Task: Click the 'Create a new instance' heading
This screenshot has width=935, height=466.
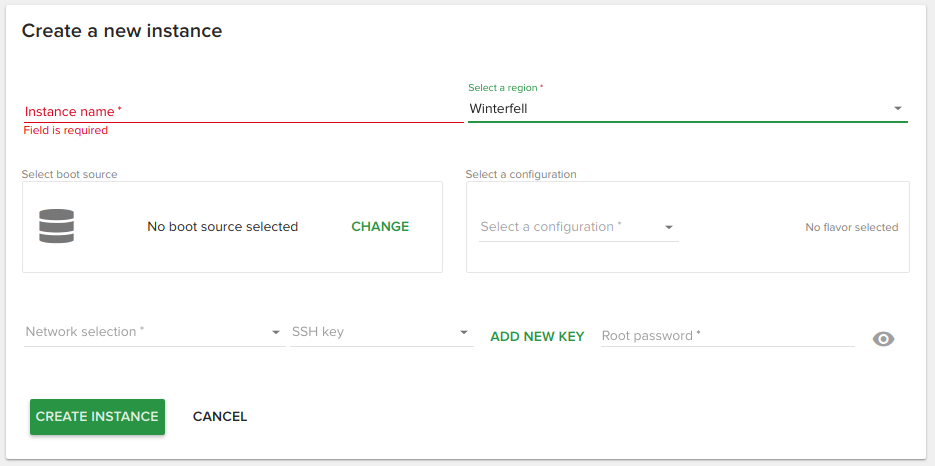Action: coord(122,31)
